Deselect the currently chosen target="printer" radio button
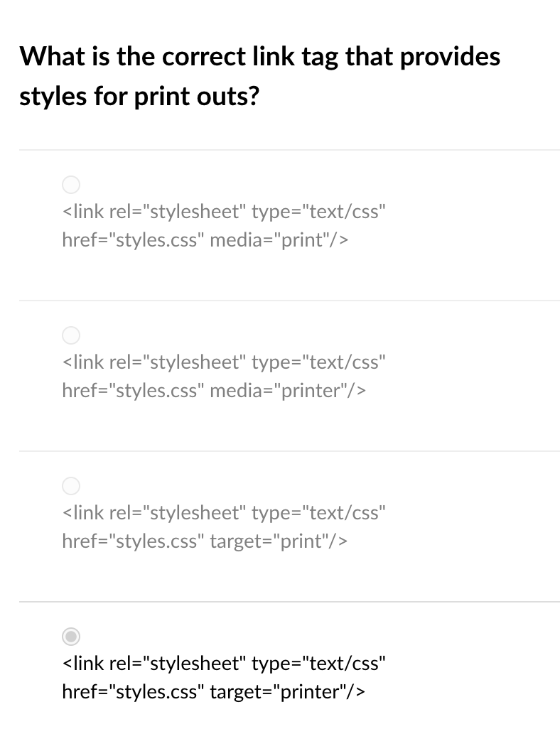 (71, 637)
